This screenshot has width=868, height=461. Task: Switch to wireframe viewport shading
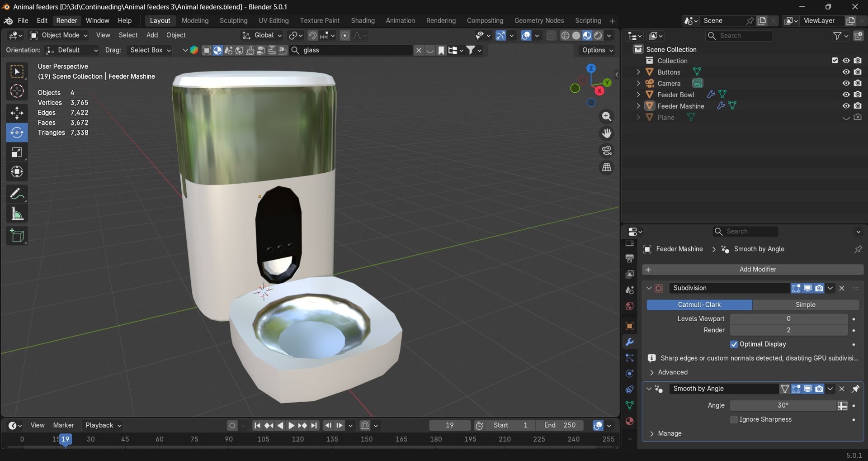click(565, 35)
